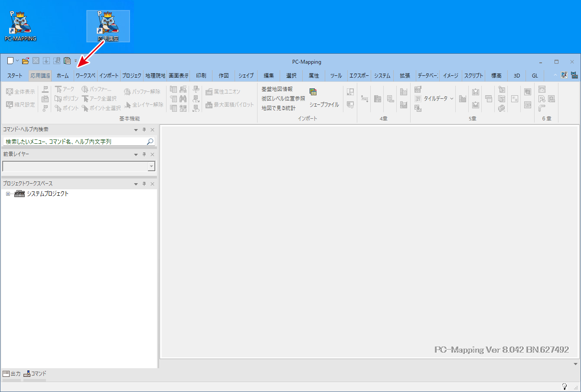
Task: Click the 全体表示 button
Action: click(20, 91)
